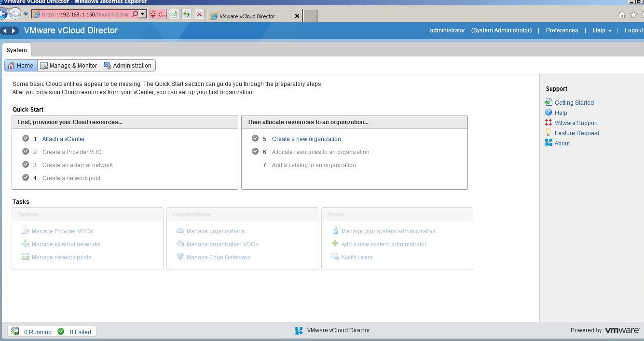Click the Logout link

(634, 30)
